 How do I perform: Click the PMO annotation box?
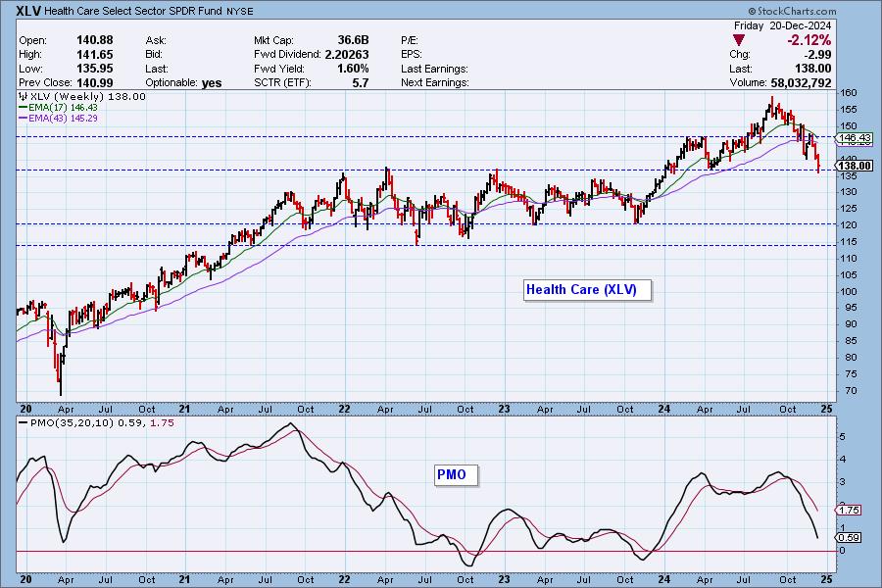click(456, 475)
